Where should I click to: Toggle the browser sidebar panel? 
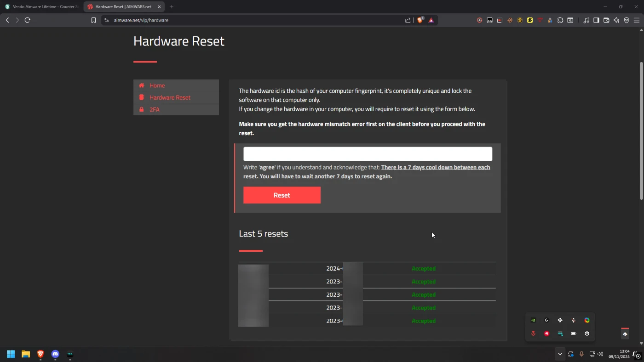click(x=596, y=20)
